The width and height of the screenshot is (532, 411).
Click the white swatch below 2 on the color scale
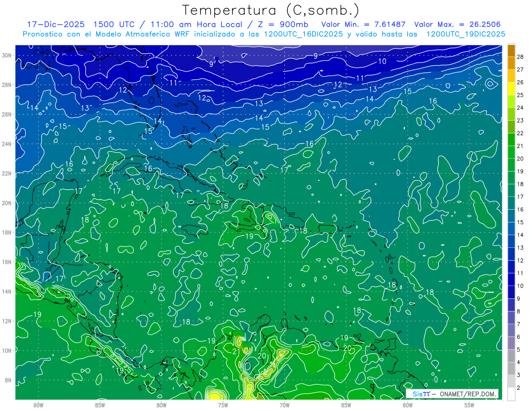pyautogui.click(x=511, y=394)
